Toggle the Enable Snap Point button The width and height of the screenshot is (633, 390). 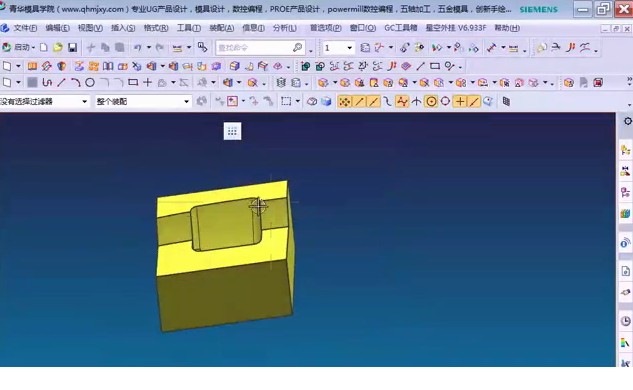coord(344,101)
